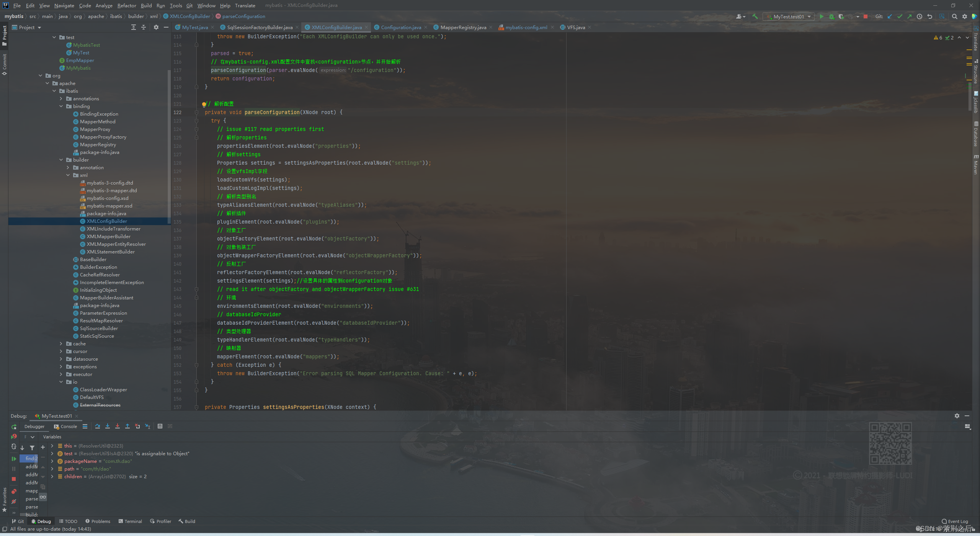This screenshot has width=980, height=536.
Task: Open the Profiler tool window button
Action: click(161, 521)
